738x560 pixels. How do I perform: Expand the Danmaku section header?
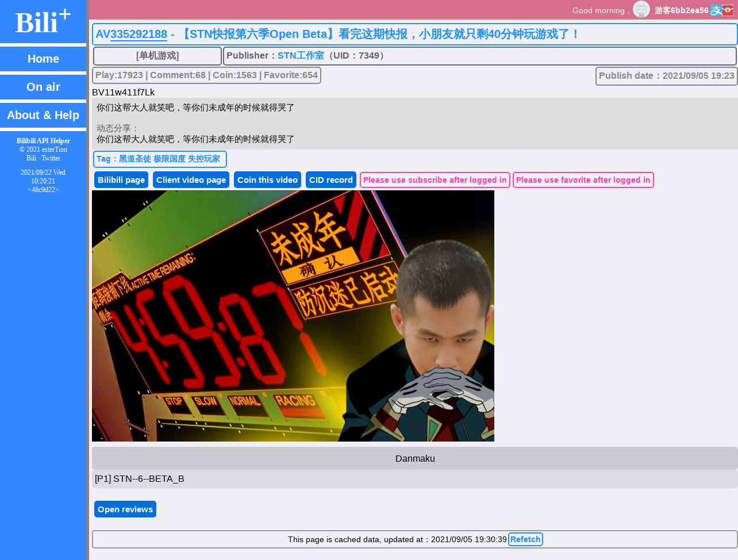click(x=415, y=458)
